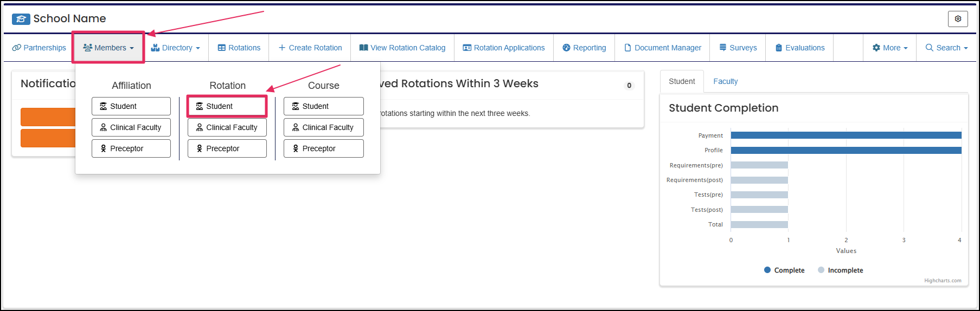980x311 pixels.
Task: Click the Clinical Faculty icon under Rotation
Action: (200, 127)
